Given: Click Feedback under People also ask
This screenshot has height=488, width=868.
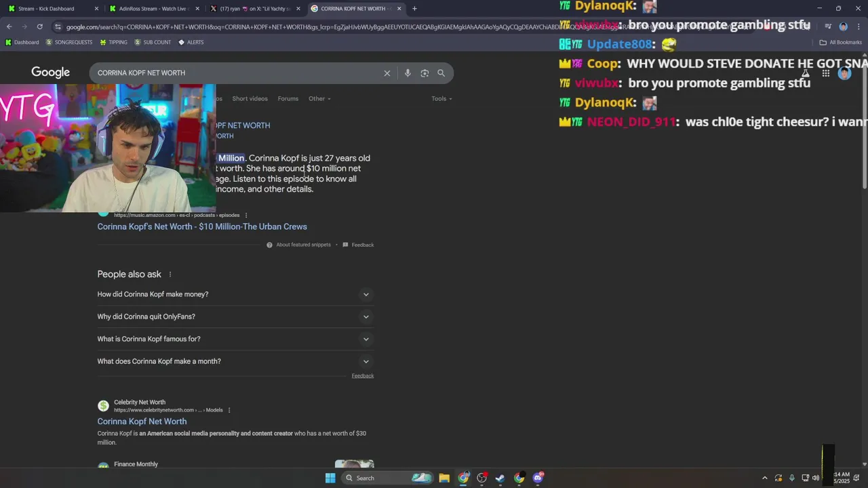Looking at the screenshot, I should coord(363,376).
